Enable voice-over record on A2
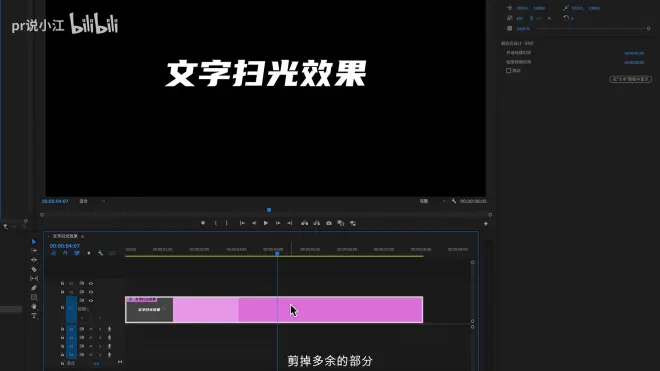 109,337
